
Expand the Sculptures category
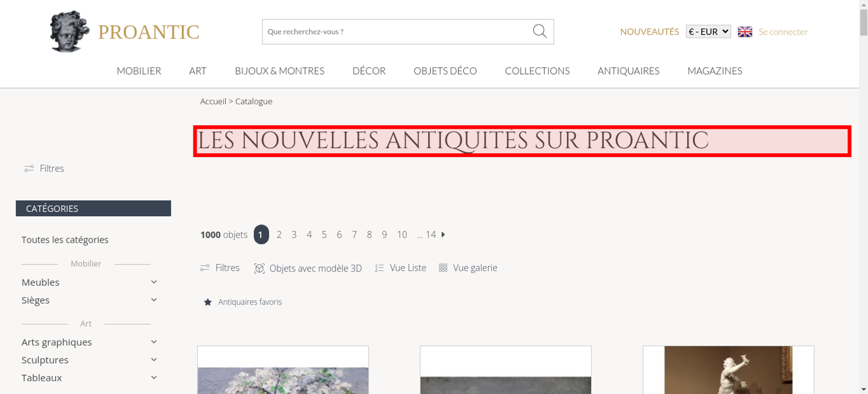click(x=154, y=360)
